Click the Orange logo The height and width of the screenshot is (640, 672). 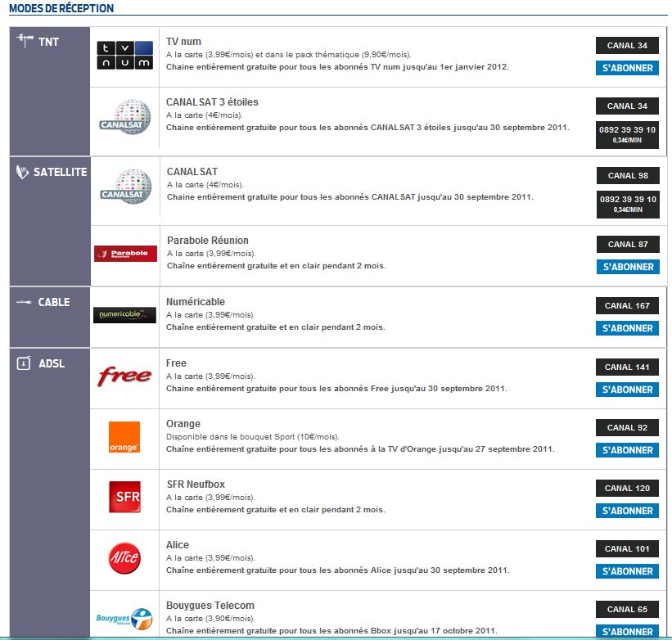[124, 437]
